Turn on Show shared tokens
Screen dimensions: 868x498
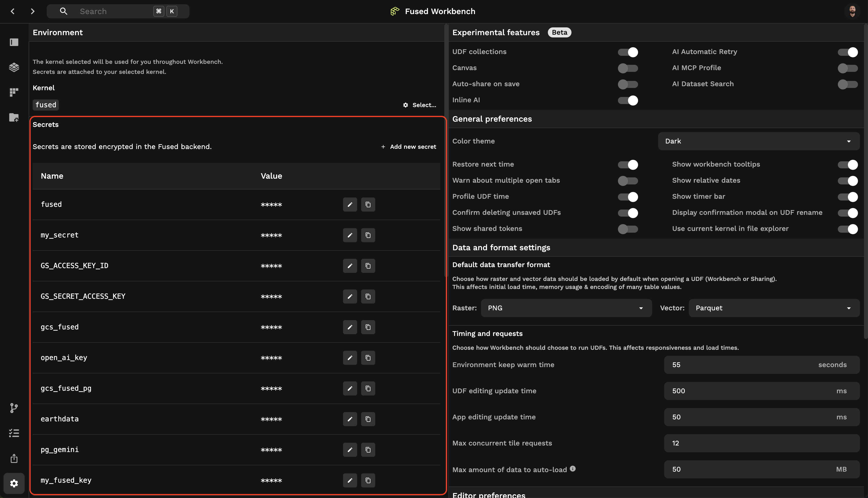tap(628, 229)
